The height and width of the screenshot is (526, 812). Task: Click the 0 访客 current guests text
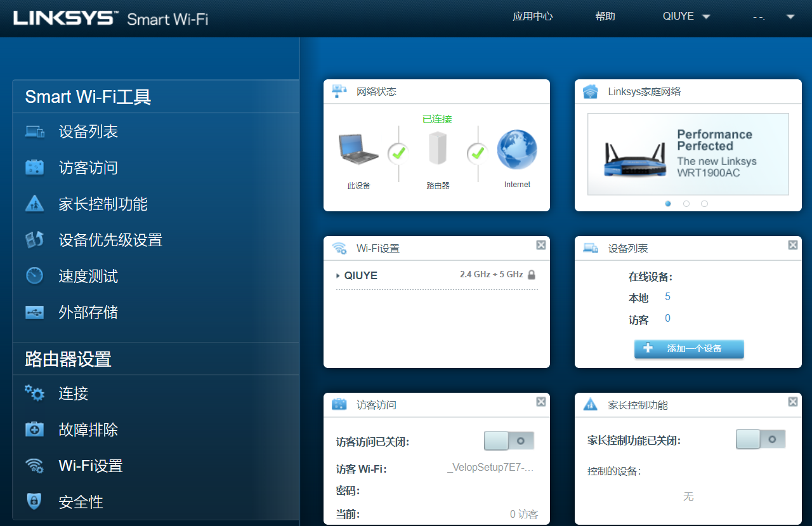pos(524,514)
